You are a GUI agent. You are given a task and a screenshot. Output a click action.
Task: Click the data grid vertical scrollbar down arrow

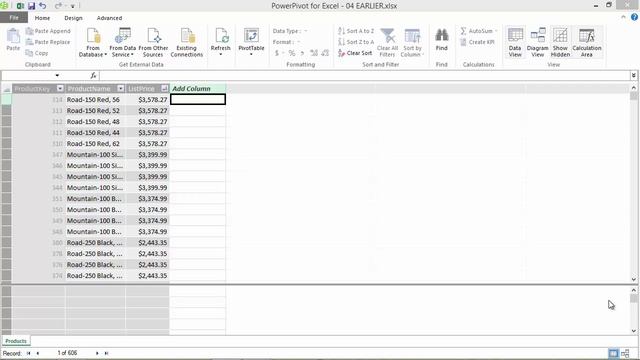[x=633, y=279]
